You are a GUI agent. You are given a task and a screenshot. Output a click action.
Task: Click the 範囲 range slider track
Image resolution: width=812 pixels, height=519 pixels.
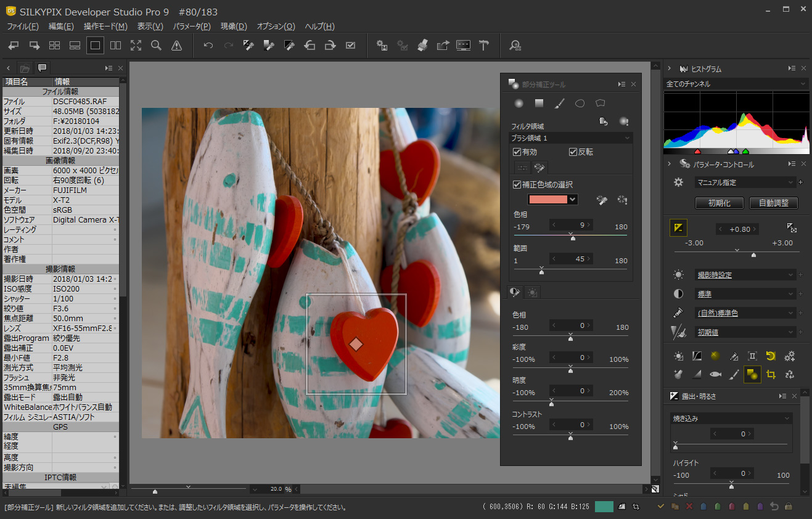(x=570, y=269)
